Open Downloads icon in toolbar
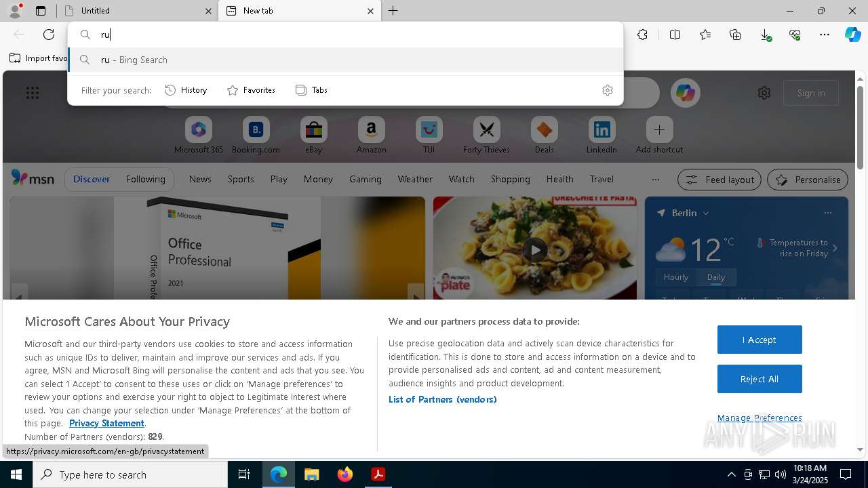The image size is (868, 488). click(765, 35)
